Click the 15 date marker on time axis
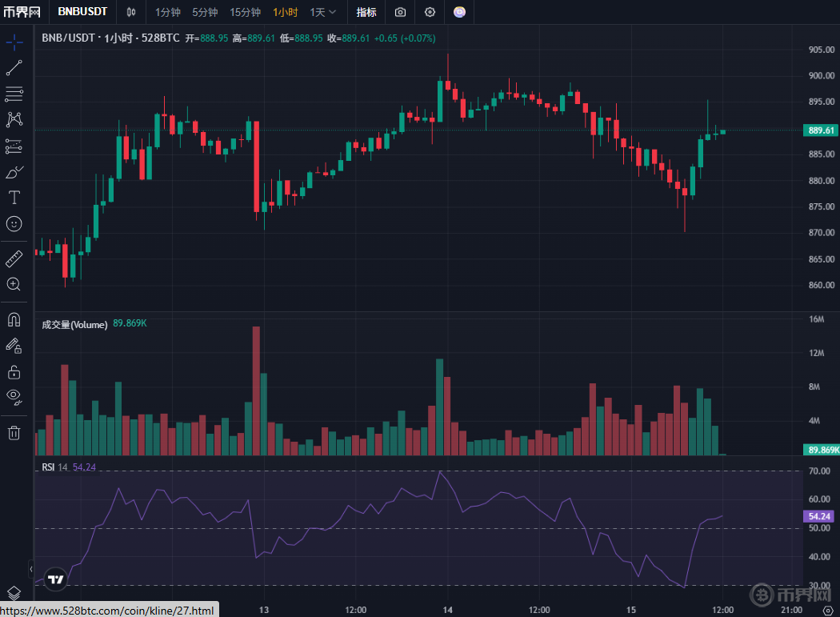This screenshot has width=840, height=617. pyautogui.click(x=631, y=610)
